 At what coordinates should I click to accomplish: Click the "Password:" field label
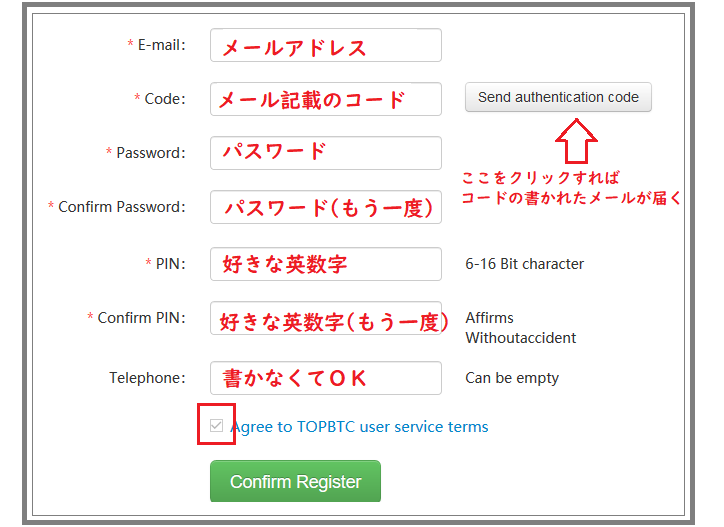pyautogui.click(x=151, y=153)
